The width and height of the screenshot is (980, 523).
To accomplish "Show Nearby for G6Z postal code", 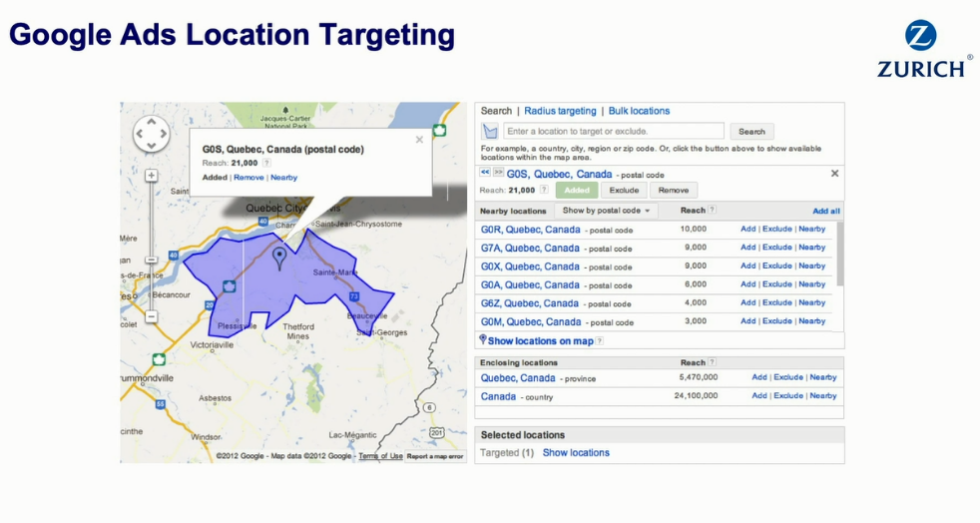I will [812, 302].
